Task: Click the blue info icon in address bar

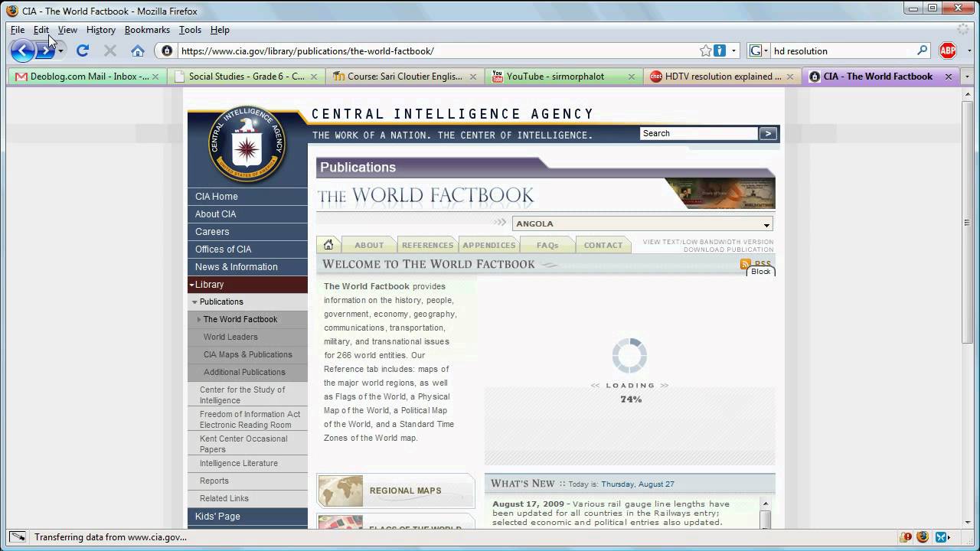Action: click(720, 51)
